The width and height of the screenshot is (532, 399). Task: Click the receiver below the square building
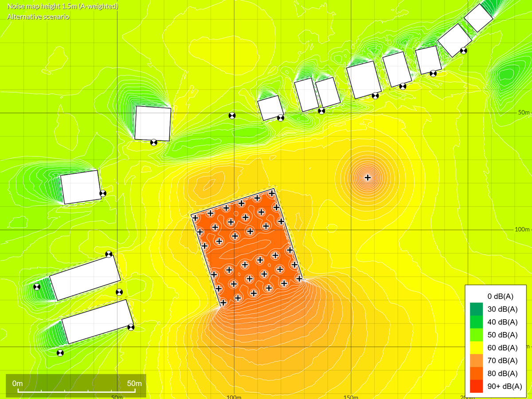[153, 142]
